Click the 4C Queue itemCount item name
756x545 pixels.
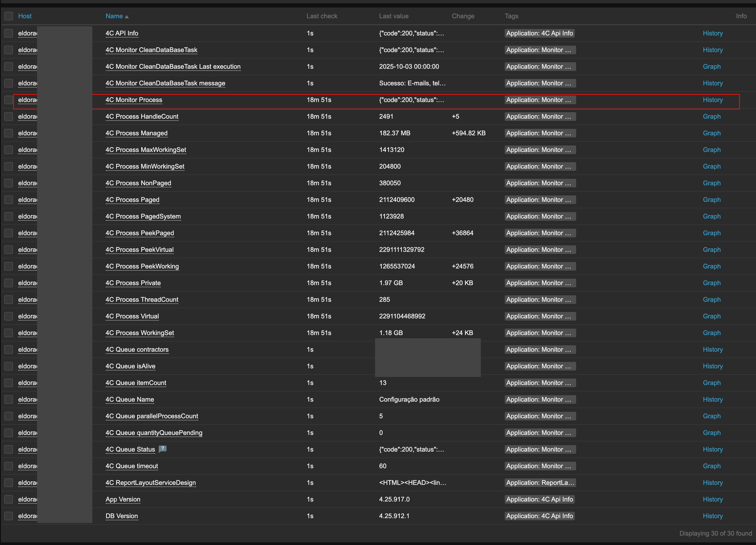point(136,383)
